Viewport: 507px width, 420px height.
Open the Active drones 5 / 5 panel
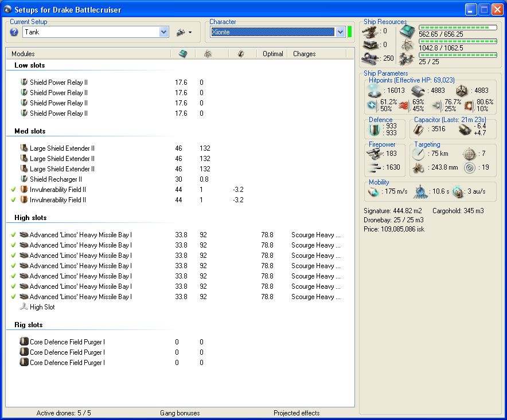(x=64, y=413)
